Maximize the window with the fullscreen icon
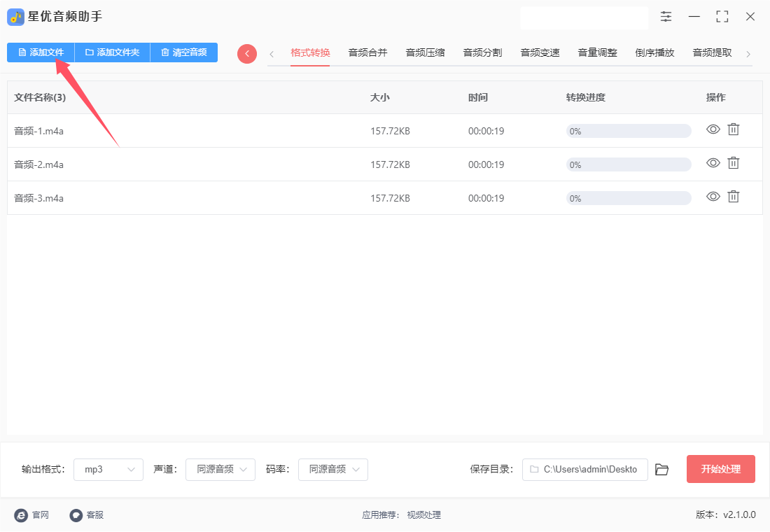The image size is (770, 532). [x=722, y=17]
